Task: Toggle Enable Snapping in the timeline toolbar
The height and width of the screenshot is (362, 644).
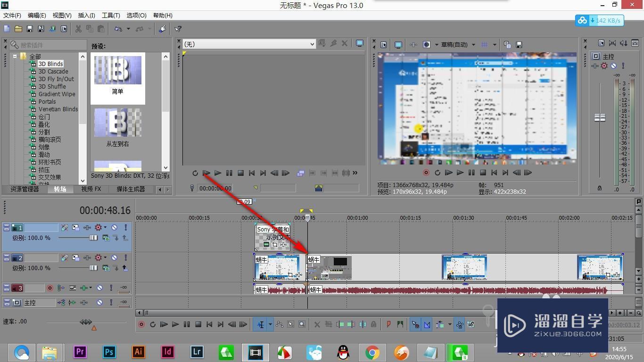Action: click(415, 324)
